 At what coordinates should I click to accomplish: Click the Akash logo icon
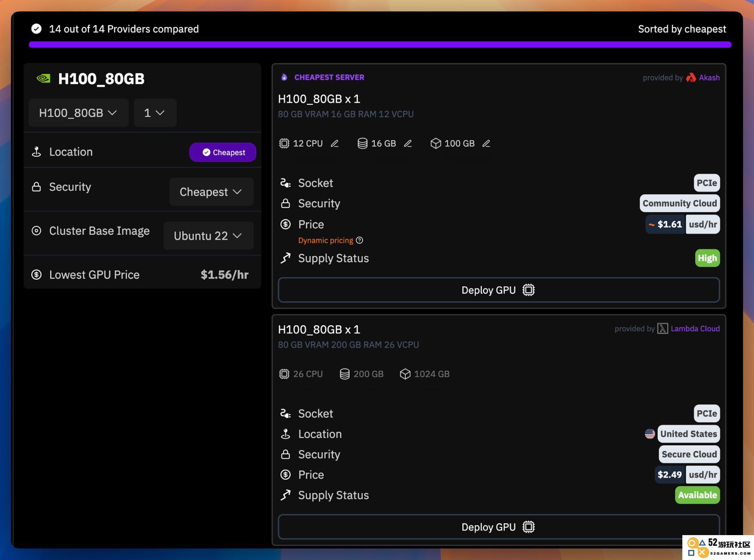[691, 77]
